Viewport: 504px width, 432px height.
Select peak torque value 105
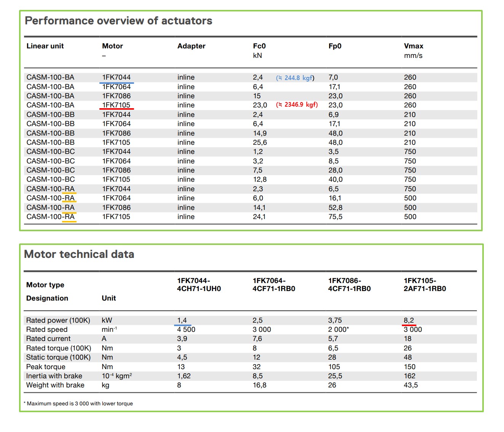[334, 367]
